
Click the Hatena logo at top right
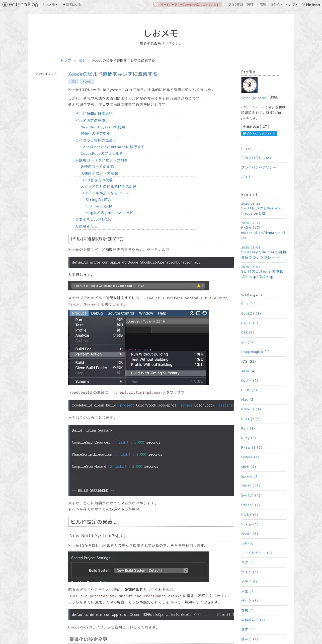click(311, 5)
